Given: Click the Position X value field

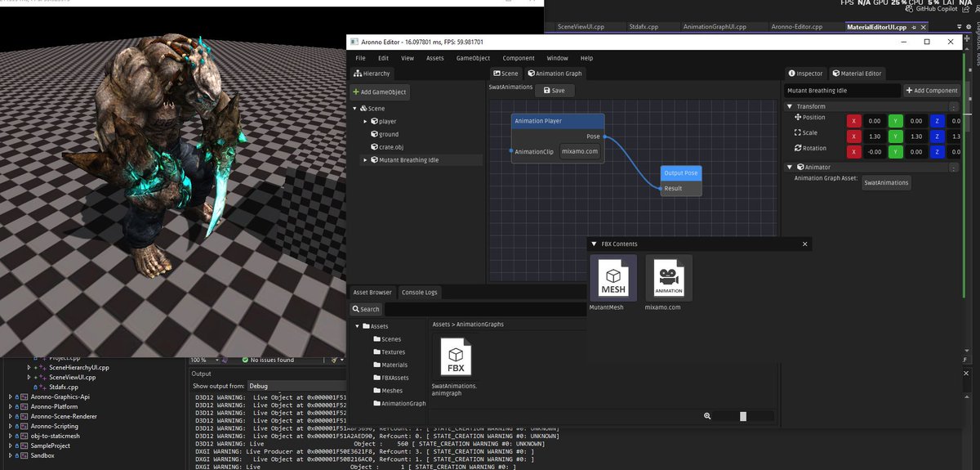Looking at the screenshot, I should (874, 121).
